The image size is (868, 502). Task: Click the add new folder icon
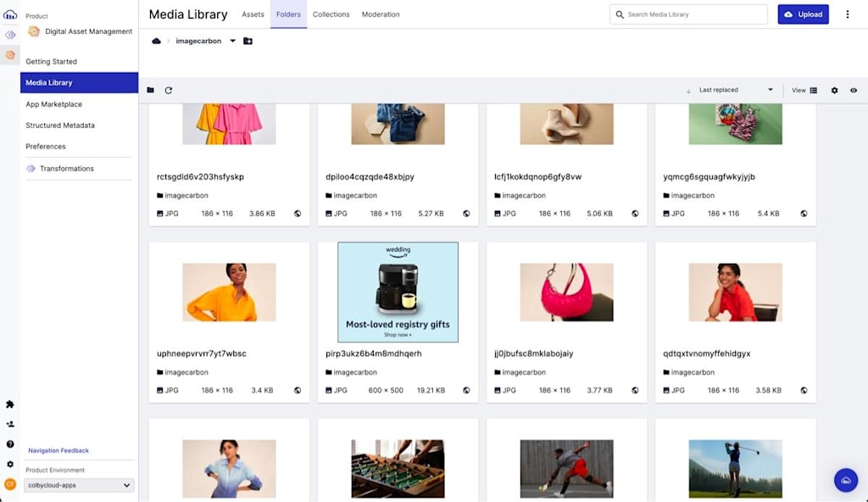pos(248,41)
